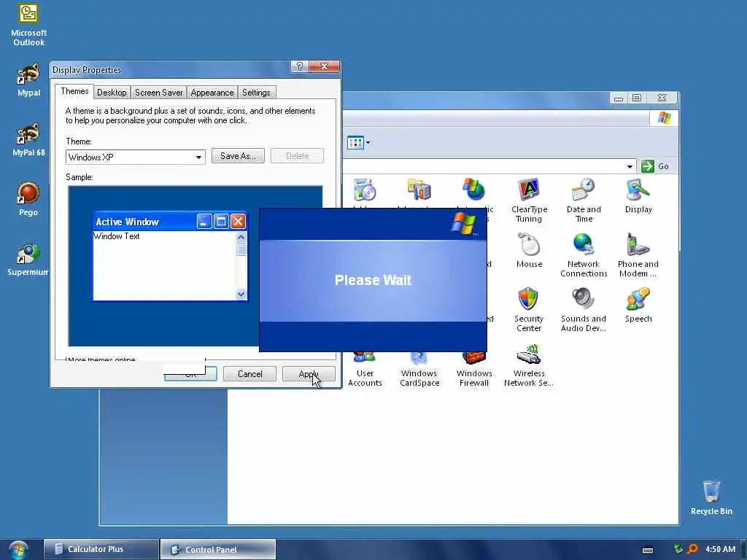Click the Views toolbar icon in Control Panel
Viewport: 747px width, 560px height.
[x=355, y=142]
